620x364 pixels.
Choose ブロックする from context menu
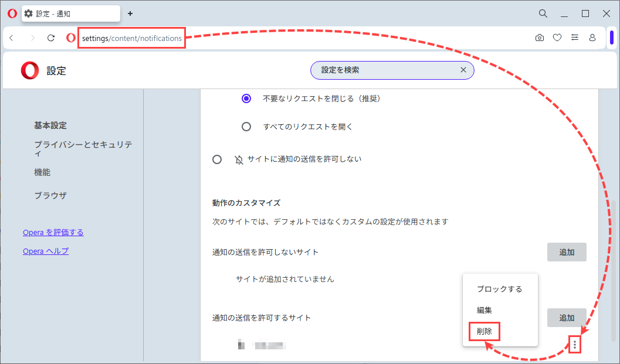pyautogui.click(x=500, y=289)
